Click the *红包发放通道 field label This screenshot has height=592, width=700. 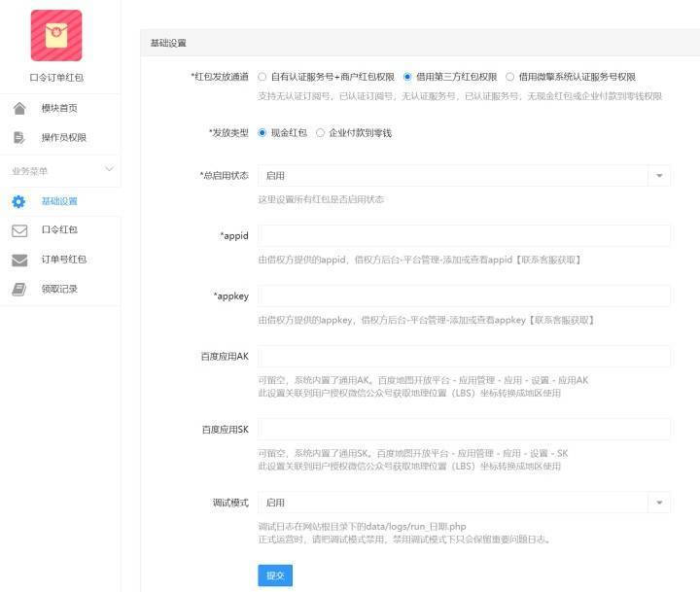pyautogui.click(x=220, y=77)
